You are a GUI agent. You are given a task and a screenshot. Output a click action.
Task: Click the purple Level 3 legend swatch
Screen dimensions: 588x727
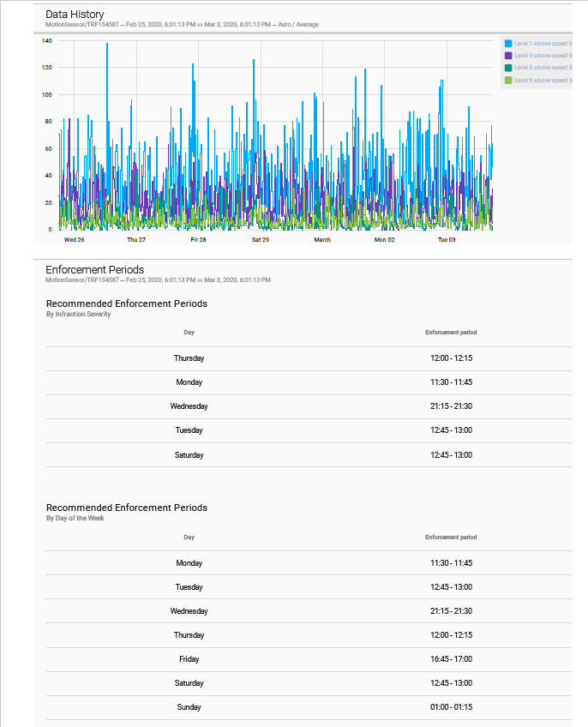click(508, 55)
